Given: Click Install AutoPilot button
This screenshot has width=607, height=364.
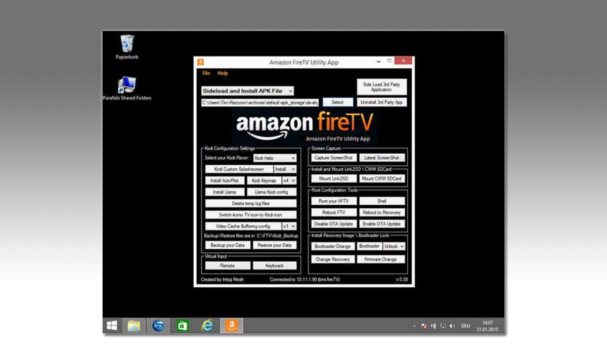Looking at the screenshot, I should (225, 180).
